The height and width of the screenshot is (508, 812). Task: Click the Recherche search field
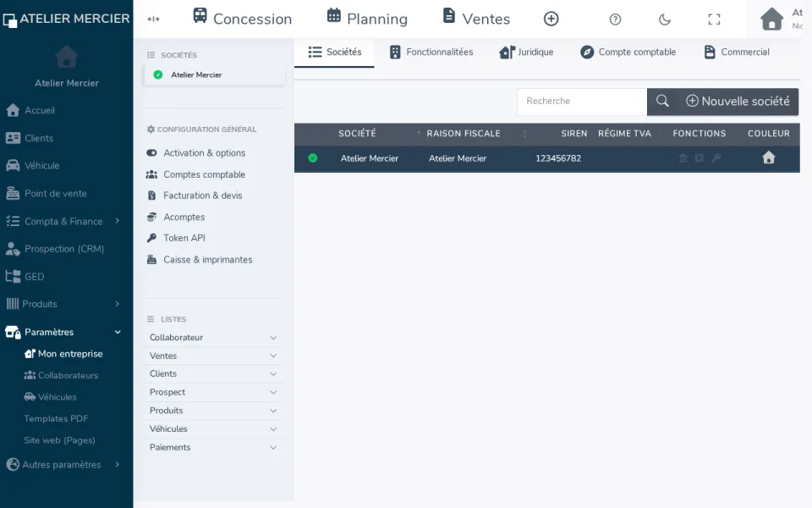pos(582,101)
